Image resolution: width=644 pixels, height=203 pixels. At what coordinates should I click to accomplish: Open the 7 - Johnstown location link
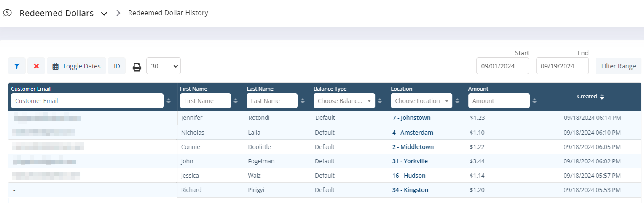(x=411, y=118)
